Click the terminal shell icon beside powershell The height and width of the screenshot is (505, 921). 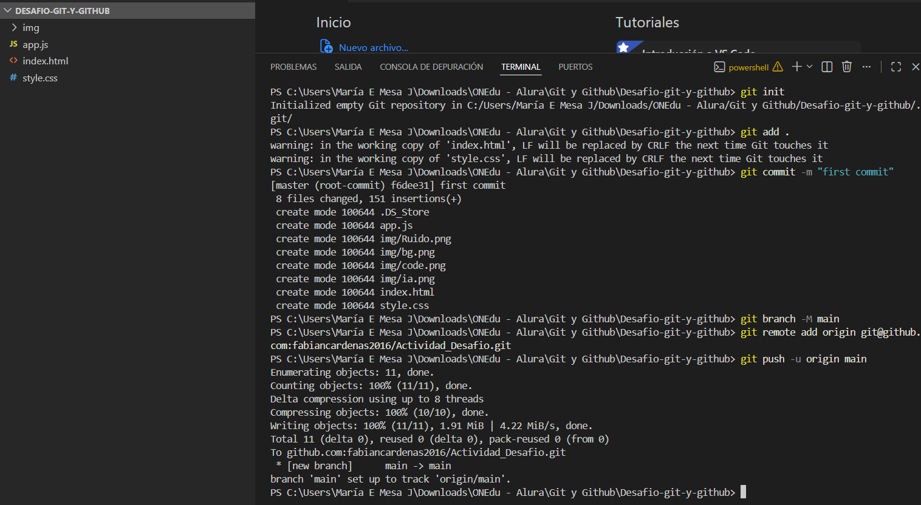tap(720, 67)
